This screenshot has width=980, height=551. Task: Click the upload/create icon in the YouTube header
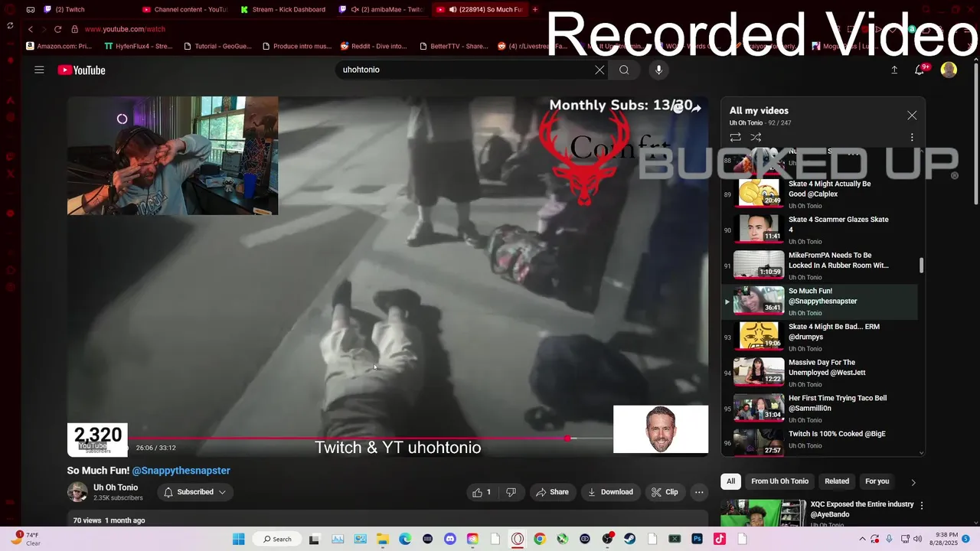click(x=894, y=70)
